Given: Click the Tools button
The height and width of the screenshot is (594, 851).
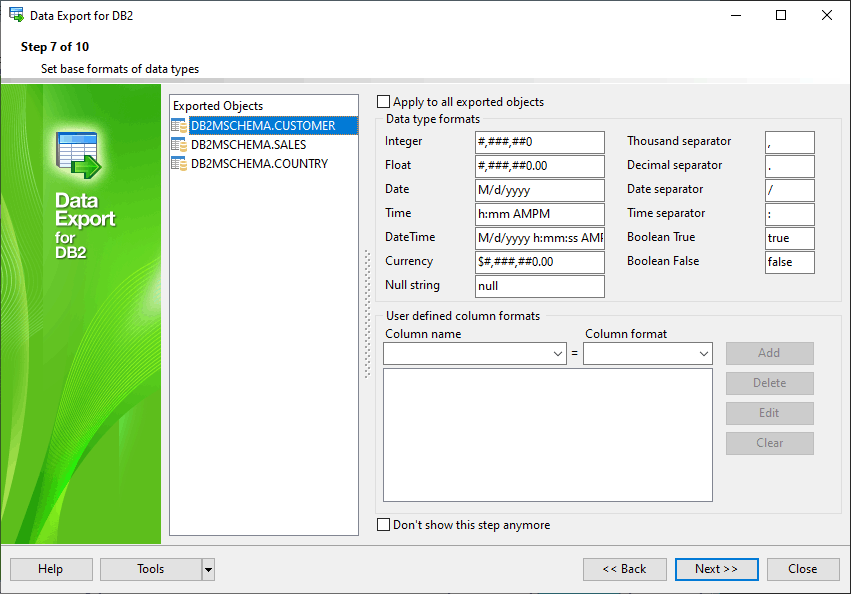Looking at the screenshot, I should (150, 569).
